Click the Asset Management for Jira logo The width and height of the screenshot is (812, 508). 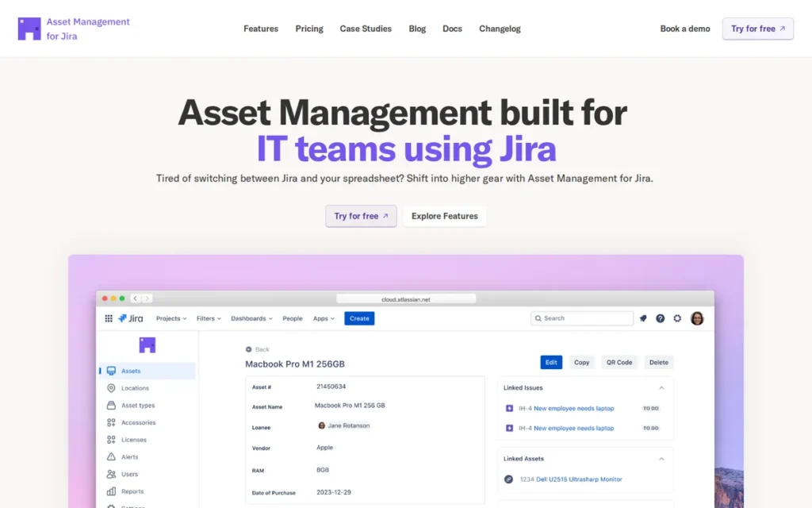tap(74, 29)
